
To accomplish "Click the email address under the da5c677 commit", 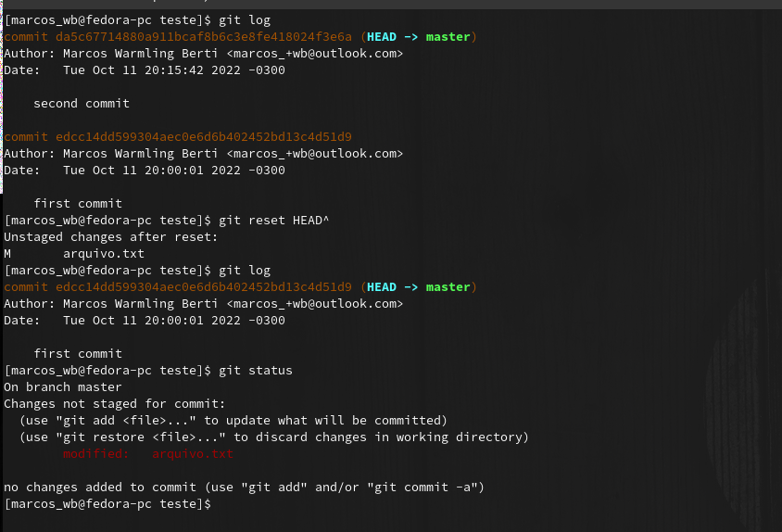I will click(x=315, y=54).
